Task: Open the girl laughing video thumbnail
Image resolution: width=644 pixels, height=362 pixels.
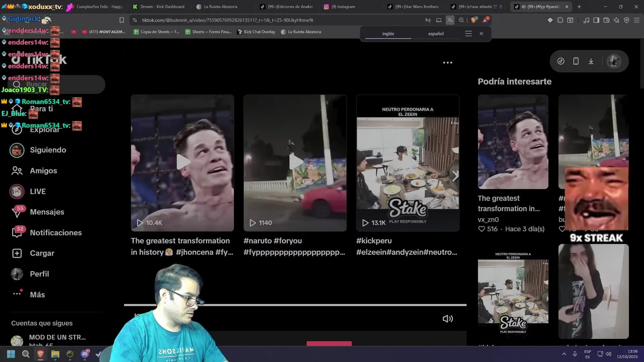Action: click(x=593, y=292)
